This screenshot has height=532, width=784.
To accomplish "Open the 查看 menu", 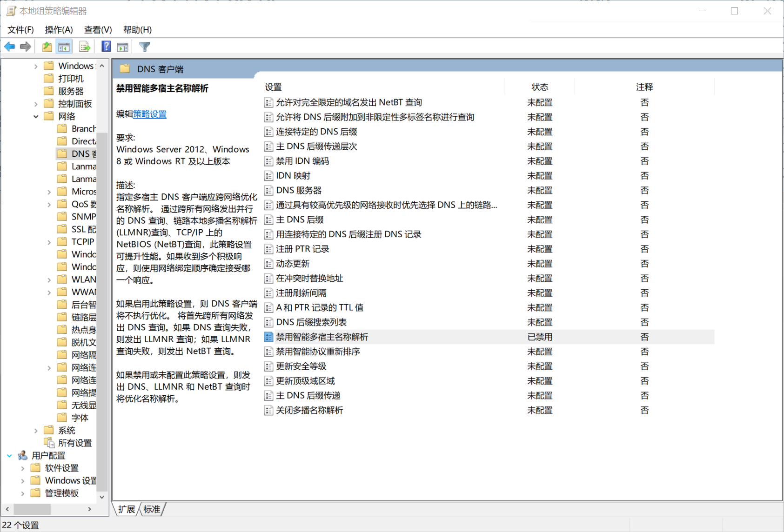I will pos(98,29).
